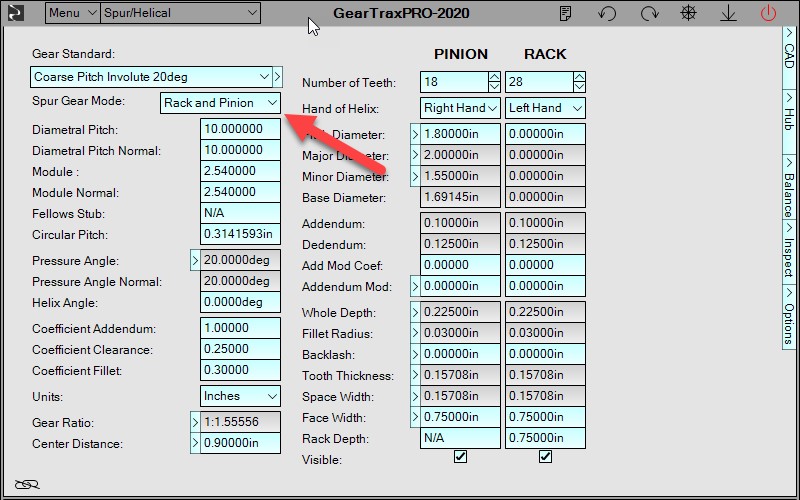Open the Menu dropdown
The width and height of the screenshot is (800, 500).
[72, 13]
